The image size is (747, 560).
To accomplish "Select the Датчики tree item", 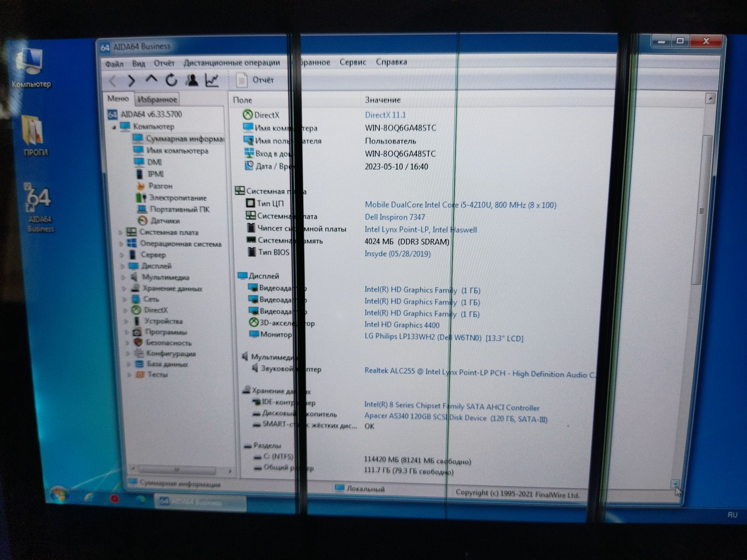I will [159, 221].
